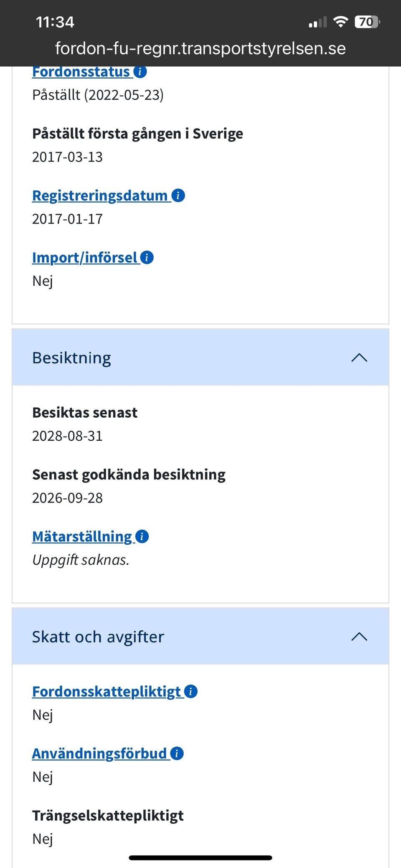
Task: Tap info icon beside Mätarställning
Action: point(142,536)
